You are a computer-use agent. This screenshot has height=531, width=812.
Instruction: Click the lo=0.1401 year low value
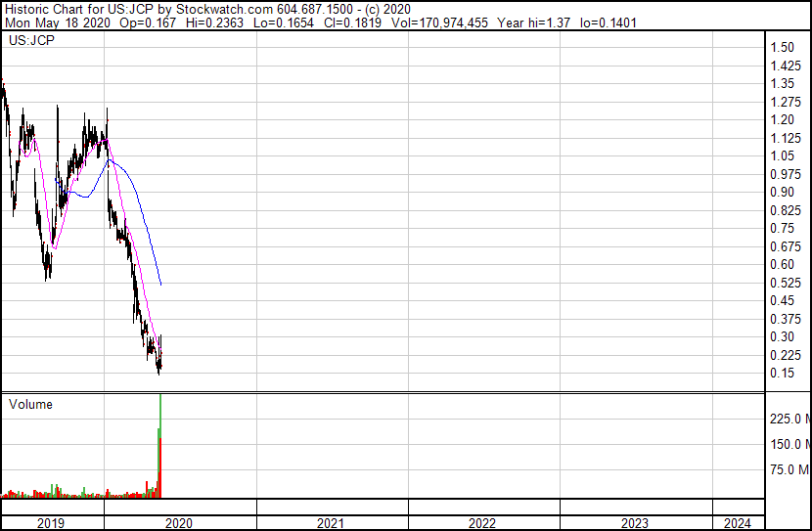click(x=608, y=22)
